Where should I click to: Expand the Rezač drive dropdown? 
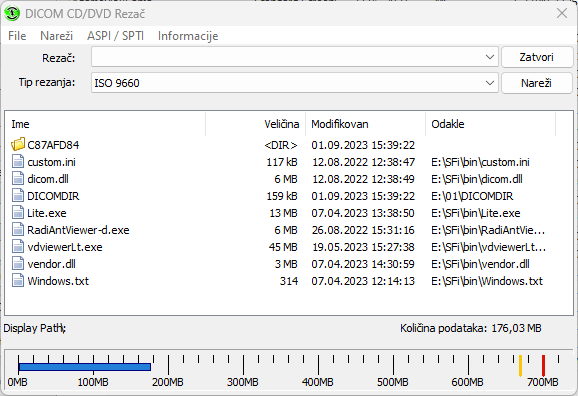tap(490, 57)
